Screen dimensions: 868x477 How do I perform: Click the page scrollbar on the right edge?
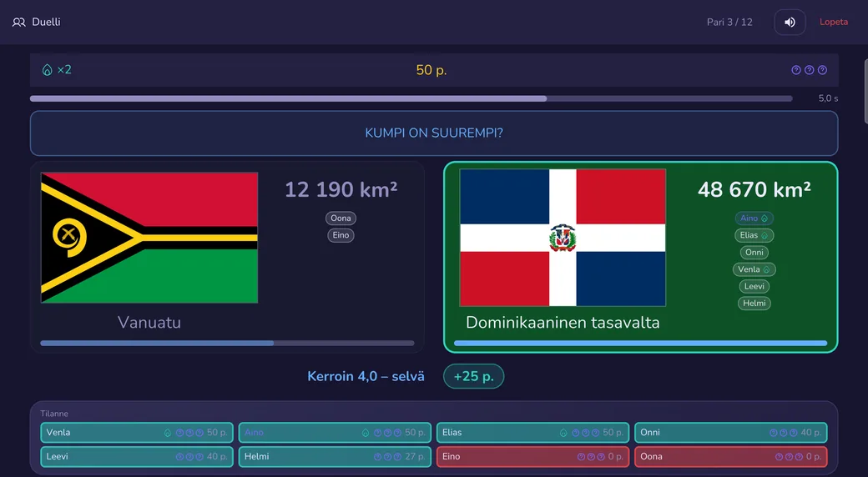[x=865, y=91]
